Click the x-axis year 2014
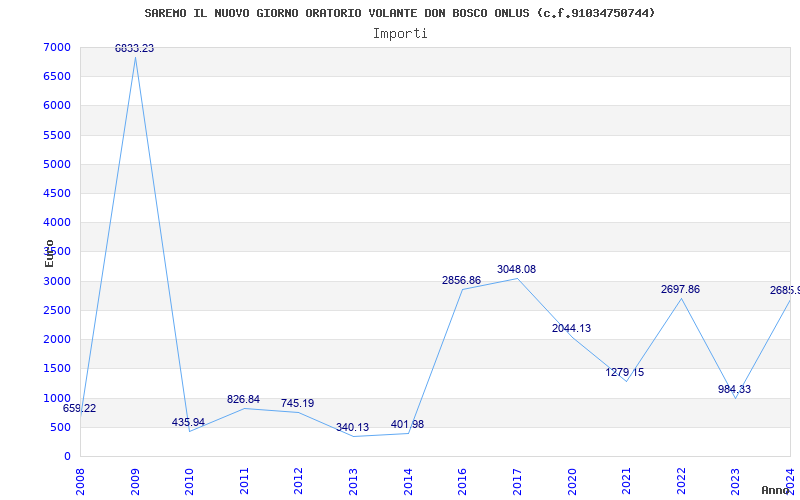 [x=408, y=482]
